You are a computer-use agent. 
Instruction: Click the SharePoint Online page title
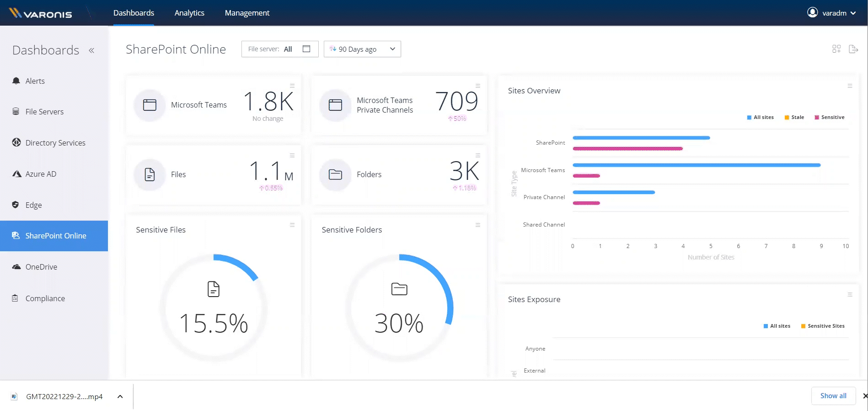[x=176, y=49]
